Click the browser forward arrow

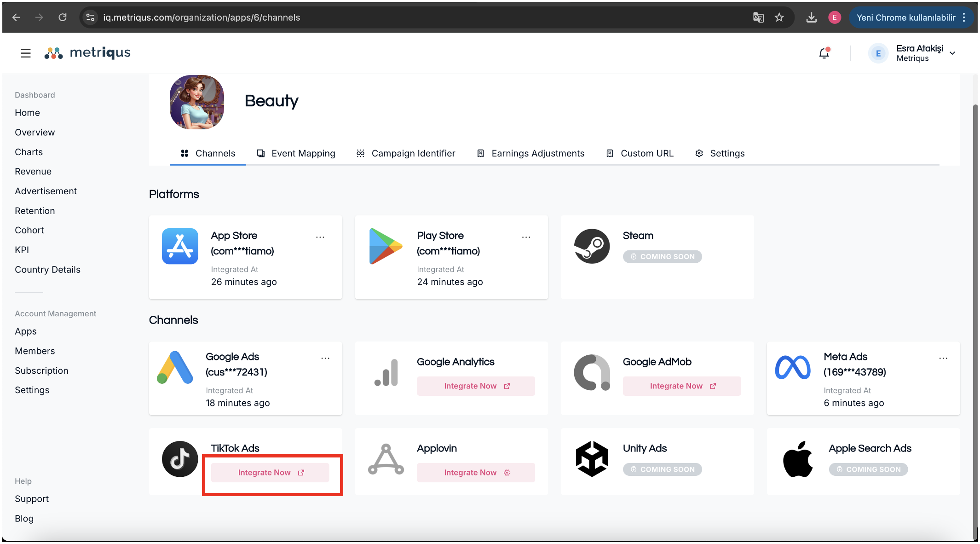[x=39, y=17]
